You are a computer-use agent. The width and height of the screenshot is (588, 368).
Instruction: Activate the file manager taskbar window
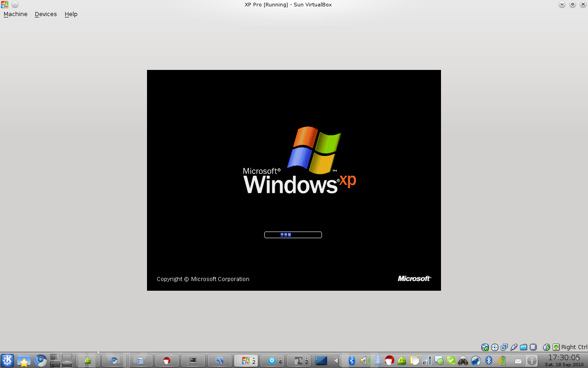141,361
